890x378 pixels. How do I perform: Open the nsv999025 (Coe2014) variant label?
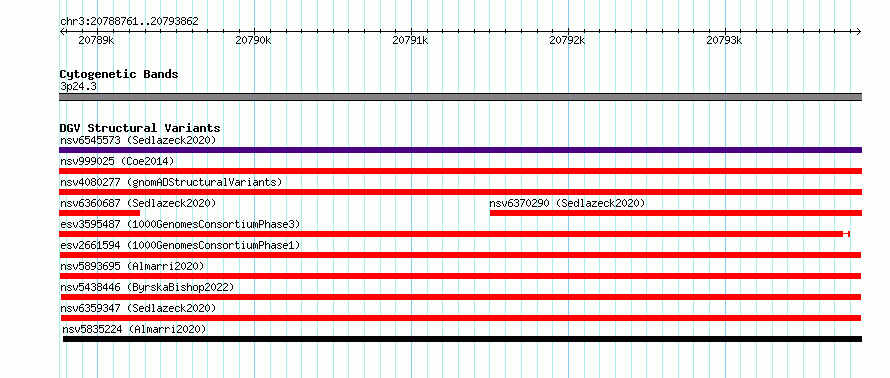point(117,161)
